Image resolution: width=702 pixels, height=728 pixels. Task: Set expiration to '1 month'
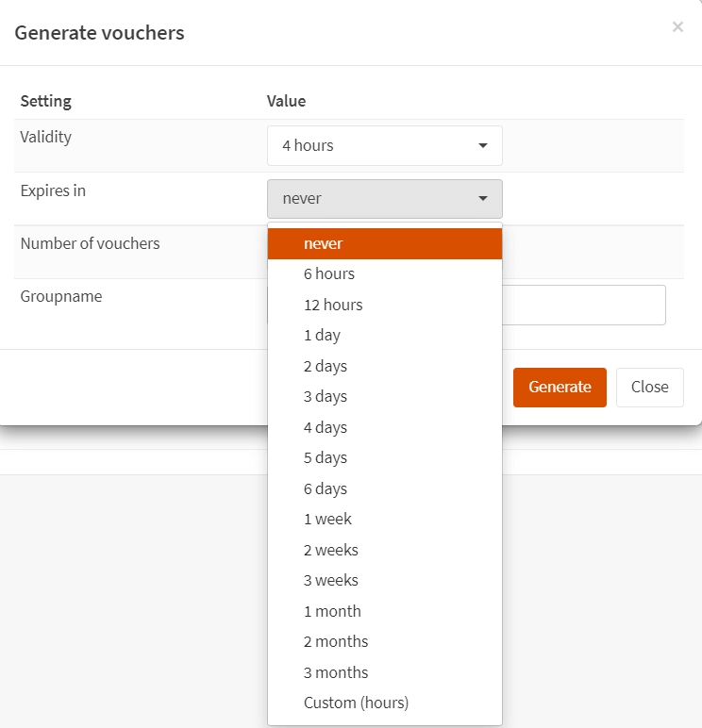384,611
